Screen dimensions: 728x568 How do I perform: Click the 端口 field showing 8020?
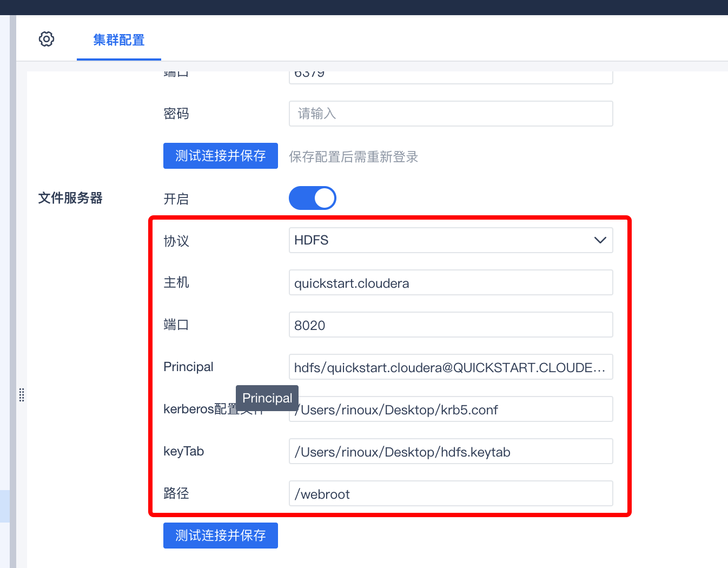tap(451, 325)
